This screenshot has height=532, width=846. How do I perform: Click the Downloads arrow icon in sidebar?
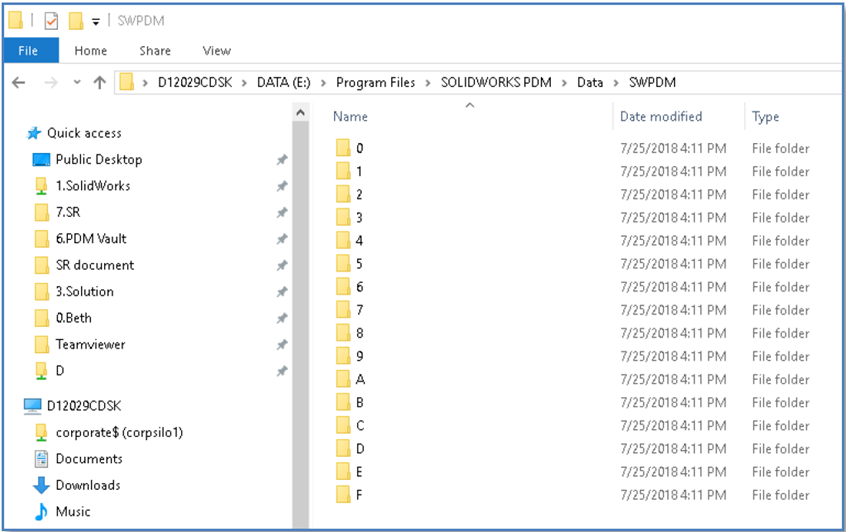pos(41,485)
